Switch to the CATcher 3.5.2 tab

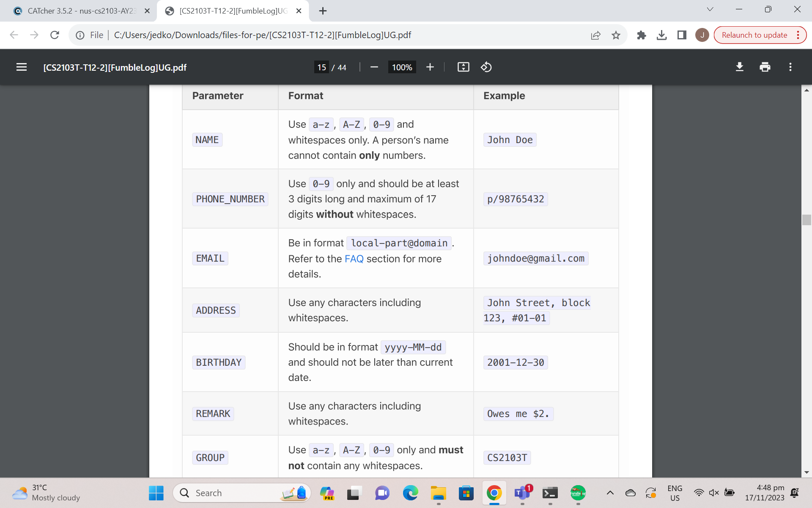[80, 11]
